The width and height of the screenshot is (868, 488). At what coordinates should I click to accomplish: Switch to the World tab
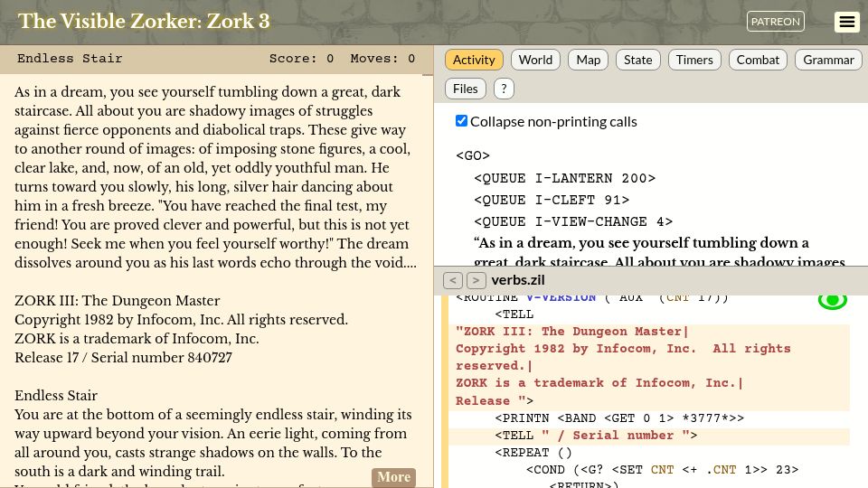535,60
